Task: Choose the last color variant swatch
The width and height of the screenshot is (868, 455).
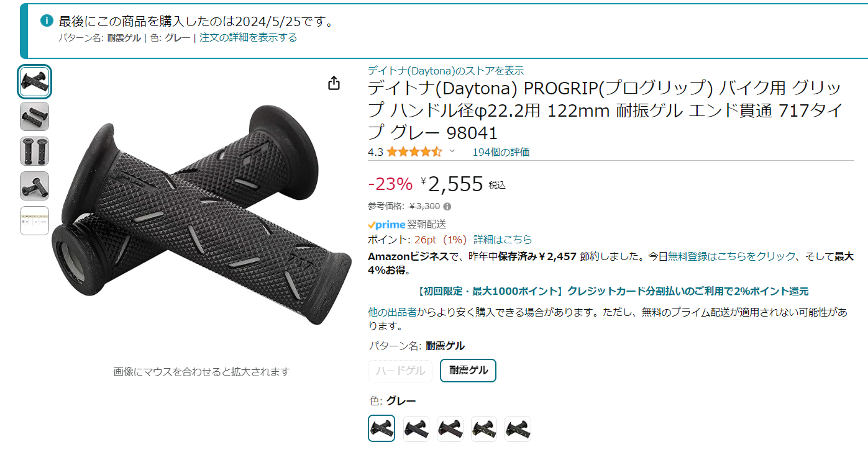Action: pyautogui.click(x=518, y=428)
